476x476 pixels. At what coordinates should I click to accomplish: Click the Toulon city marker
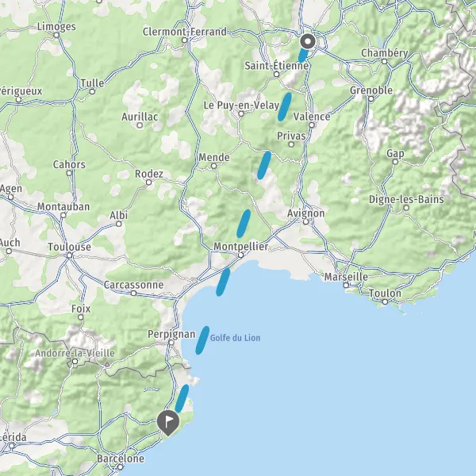point(385,301)
